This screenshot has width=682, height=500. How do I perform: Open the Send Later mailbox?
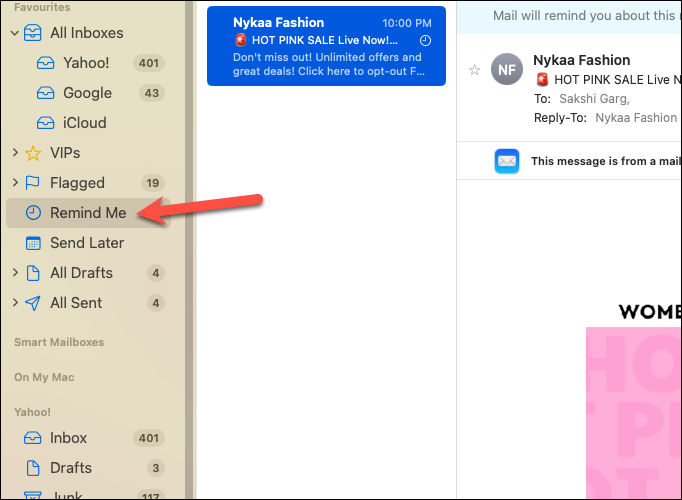(87, 243)
